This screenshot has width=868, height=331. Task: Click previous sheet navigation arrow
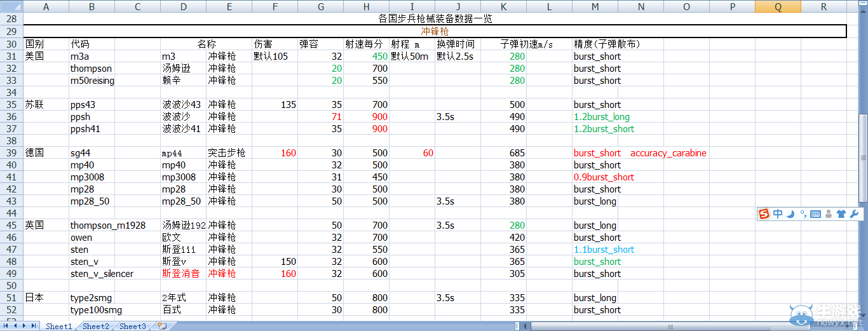16,326
